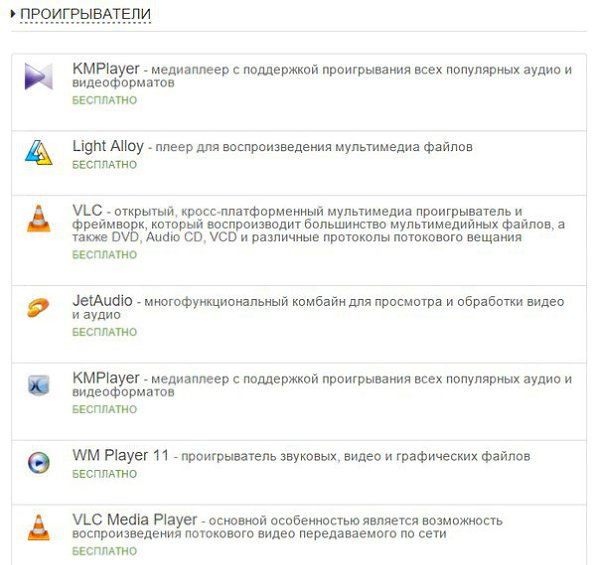Viewport: 600px width, 565px height.
Task: Open the ПРОИГРЫВАТЕЛИ heading link
Action: [x=85, y=14]
